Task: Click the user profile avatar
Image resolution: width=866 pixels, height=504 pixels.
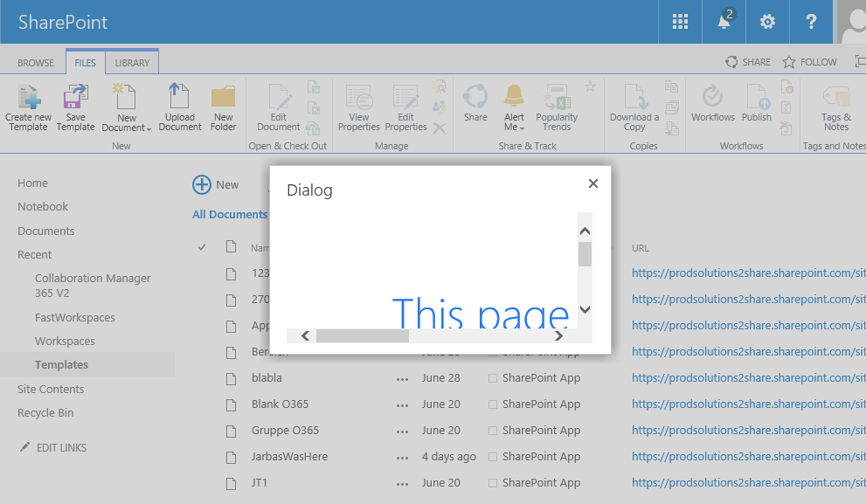Action: pyautogui.click(x=851, y=22)
